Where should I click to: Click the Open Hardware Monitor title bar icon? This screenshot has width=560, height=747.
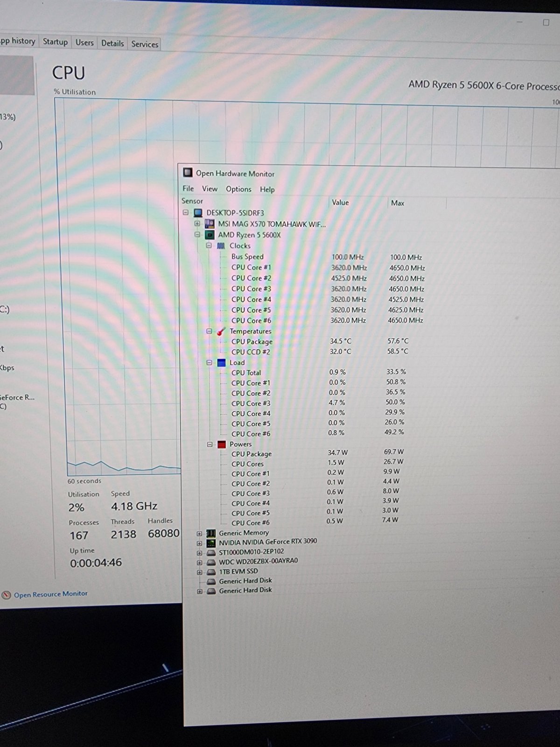click(x=188, y=173)
